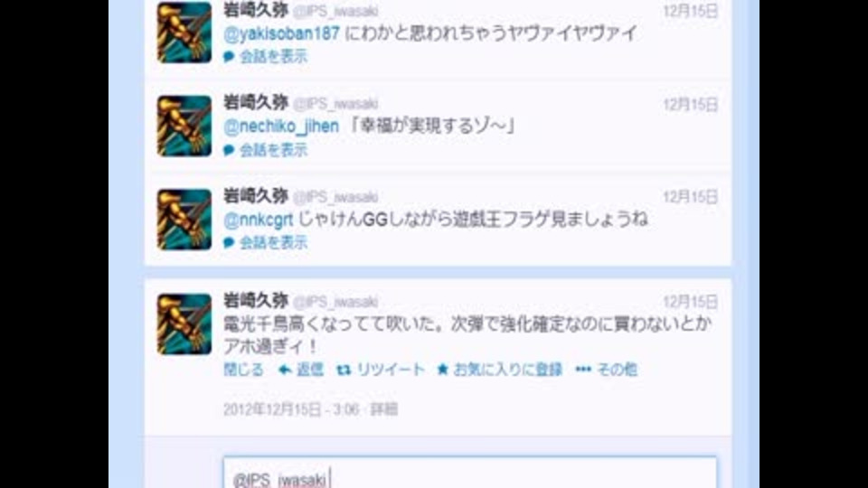This screenshot has width=868, height=488.
Task: Click the avatar on the @nechiko_jihen reply tweet
Action: (184, 127)
